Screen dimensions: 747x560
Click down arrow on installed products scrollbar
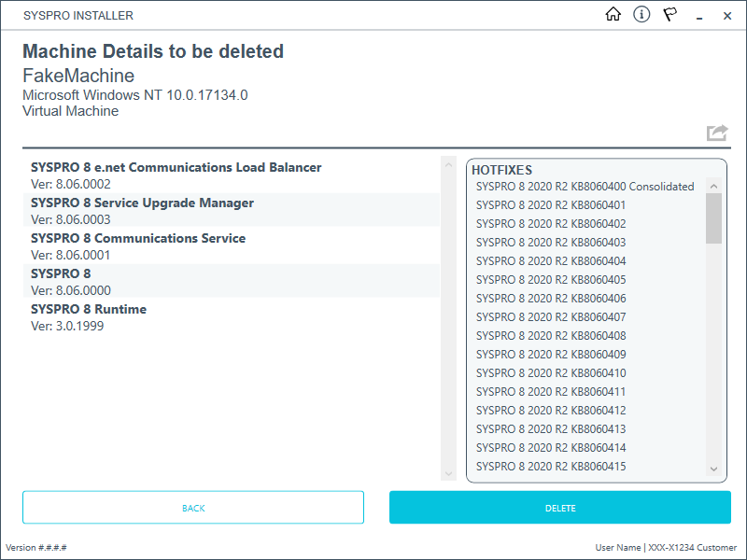448,471
